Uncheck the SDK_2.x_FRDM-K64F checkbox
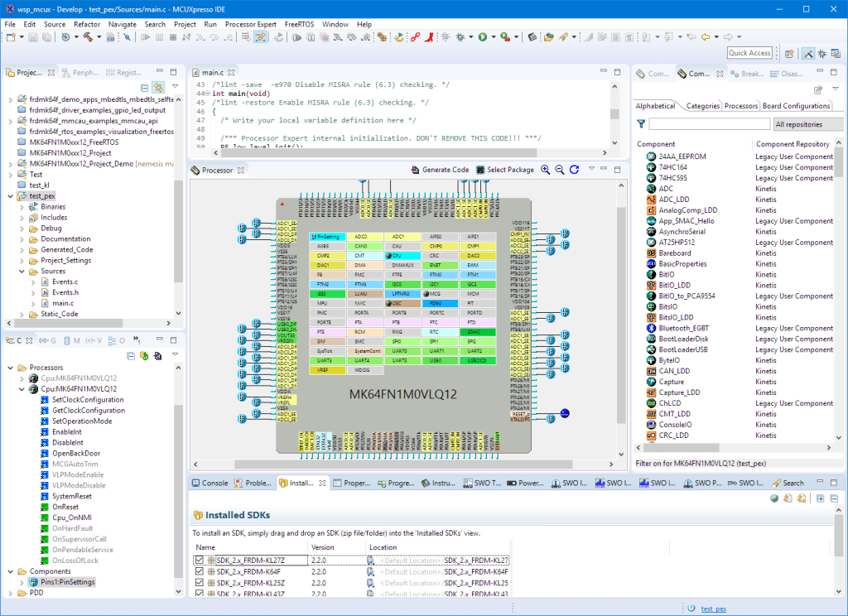The height and width of the screenshot is (616, 848). click(x=199, y=571)
